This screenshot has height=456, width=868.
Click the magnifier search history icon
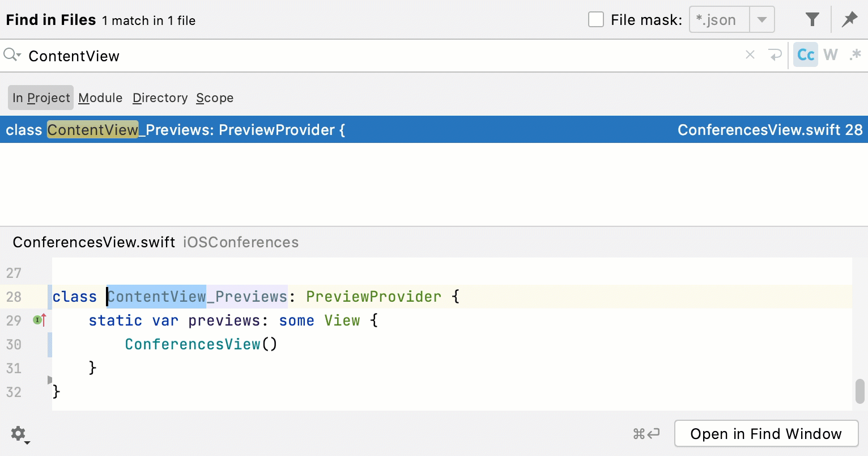[x=12, y=55]
